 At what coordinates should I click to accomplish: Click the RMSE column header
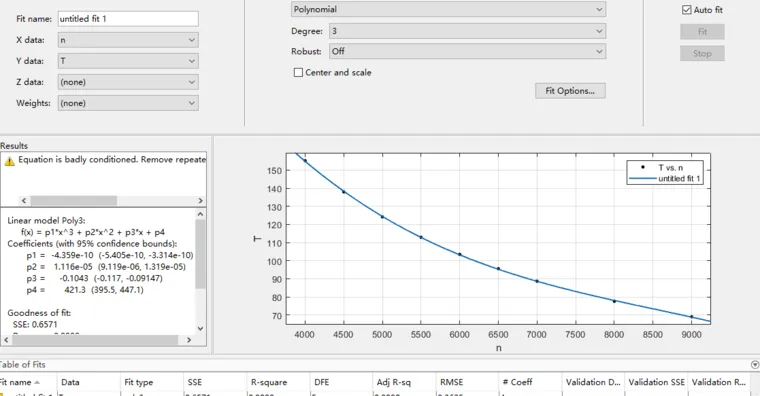coord(467,382)
